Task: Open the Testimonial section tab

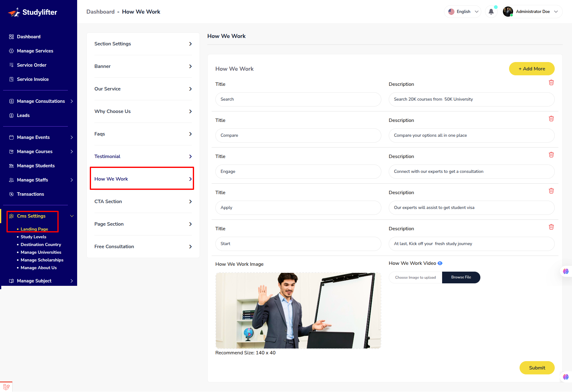Action: pos(143,156)
